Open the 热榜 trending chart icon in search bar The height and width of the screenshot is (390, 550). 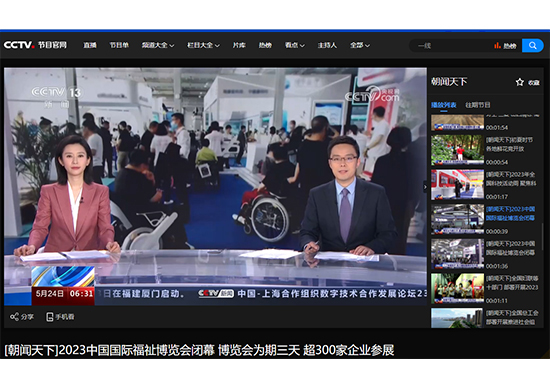pyautogui.click(x=497, y=46)
